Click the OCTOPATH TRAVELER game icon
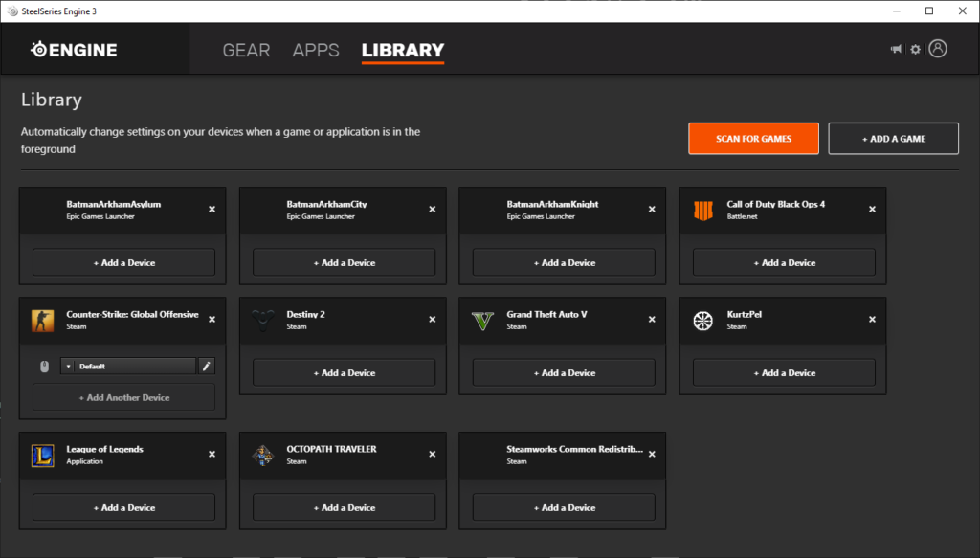The height and width of the screenshot is (558, 980). [x=262, y=456]
